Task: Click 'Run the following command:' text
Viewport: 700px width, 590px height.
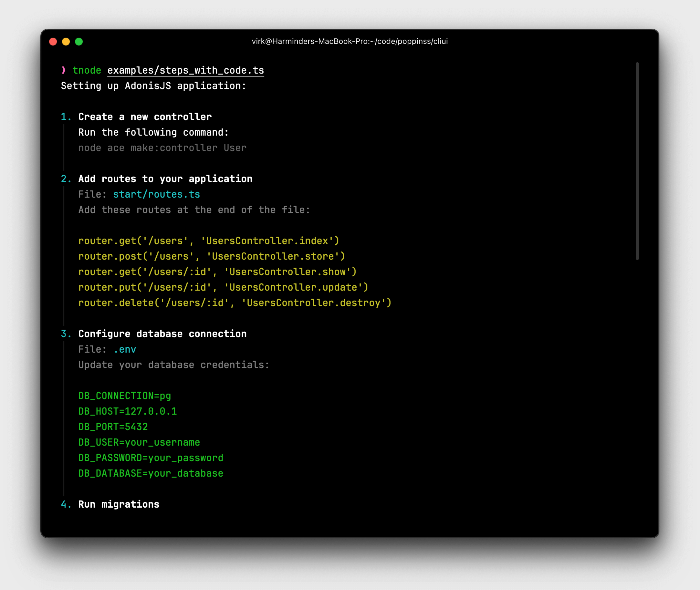Action: point(153,132)
